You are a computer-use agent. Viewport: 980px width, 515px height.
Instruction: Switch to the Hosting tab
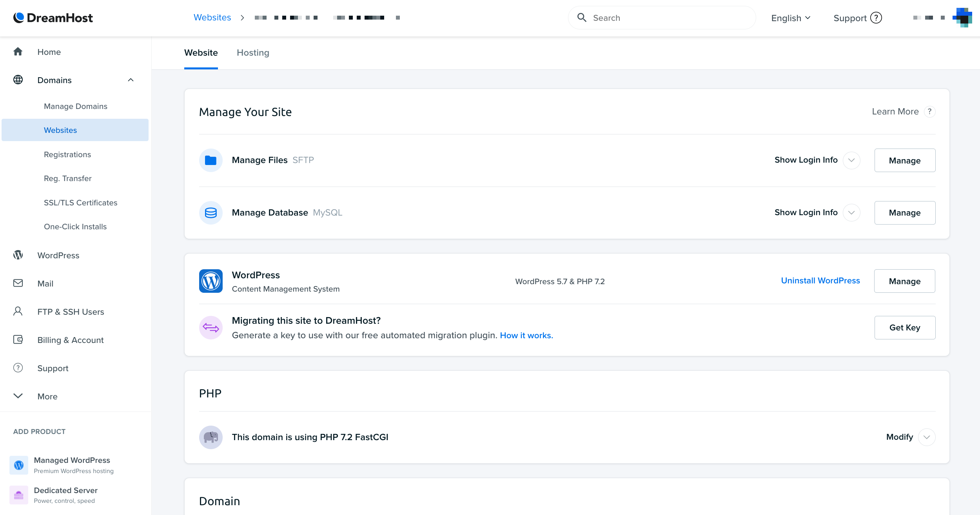(253, 53)
